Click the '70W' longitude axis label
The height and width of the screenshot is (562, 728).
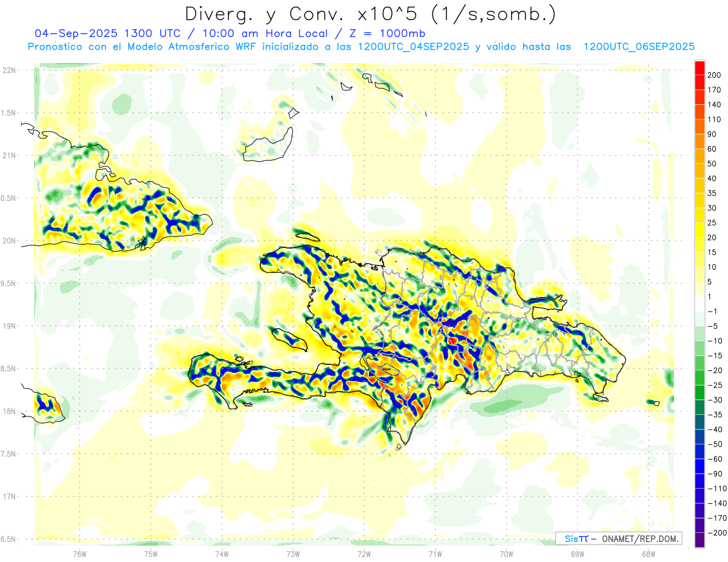pos(506,554)
